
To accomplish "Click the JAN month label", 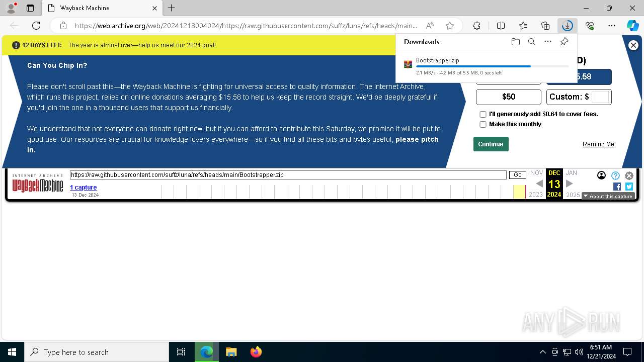I will tap(571, 173).
